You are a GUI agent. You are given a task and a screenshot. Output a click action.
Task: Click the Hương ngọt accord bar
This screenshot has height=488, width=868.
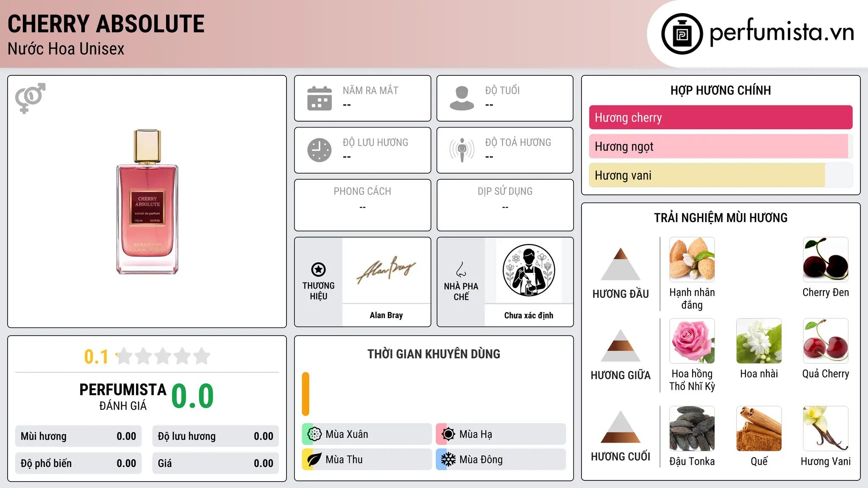point(721,146)
